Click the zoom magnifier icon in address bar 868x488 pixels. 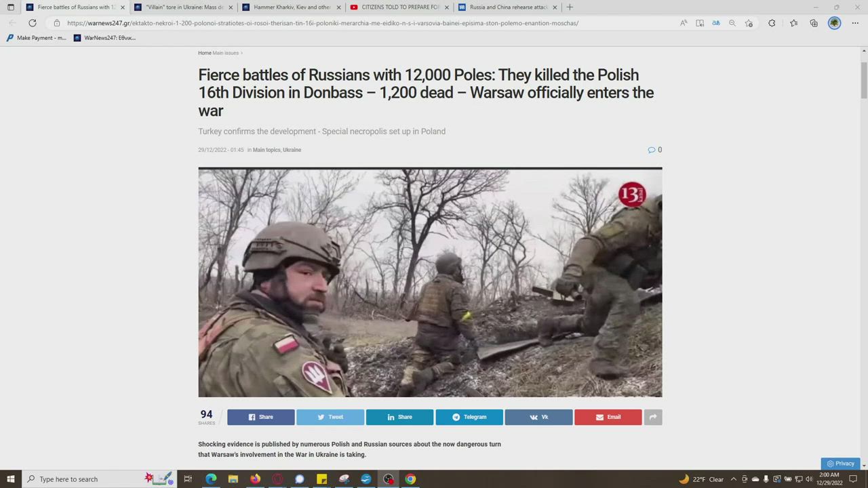click(x=732, y=23)
